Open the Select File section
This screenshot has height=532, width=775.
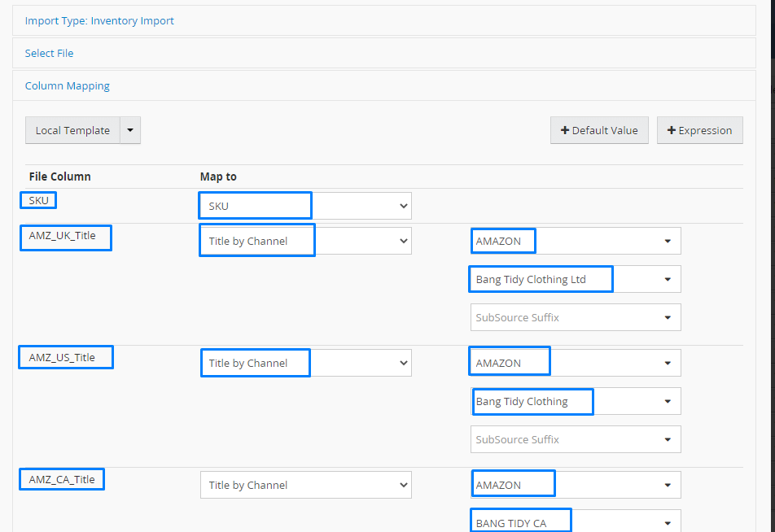[x=50, y=54]
